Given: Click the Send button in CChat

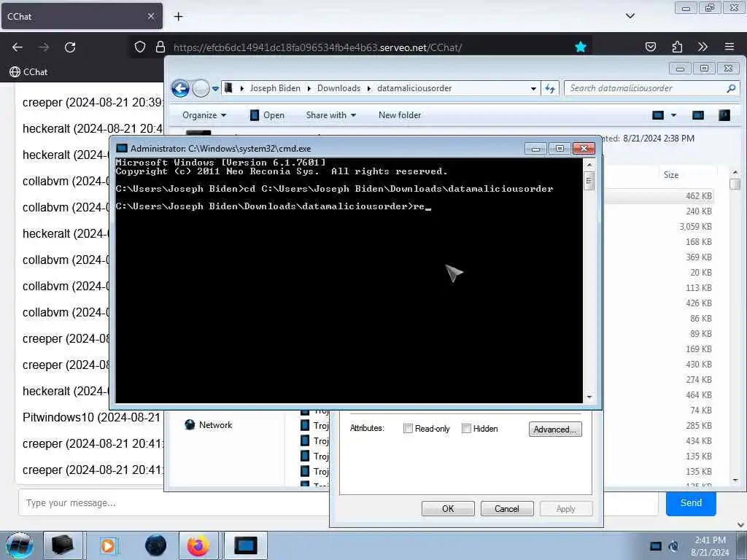Looking at the screenshot, I should [x=691, y=503].
